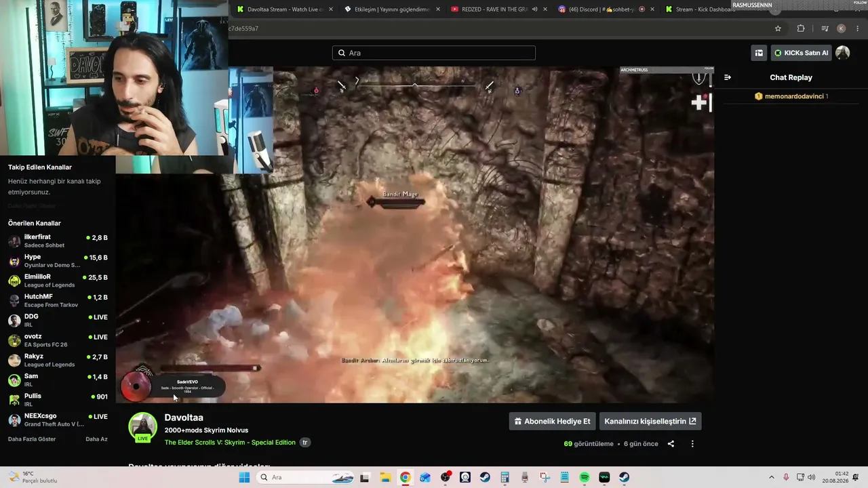868x488 pixels.
Task: Open the browser media controls icon
Action: click(825, 28)
